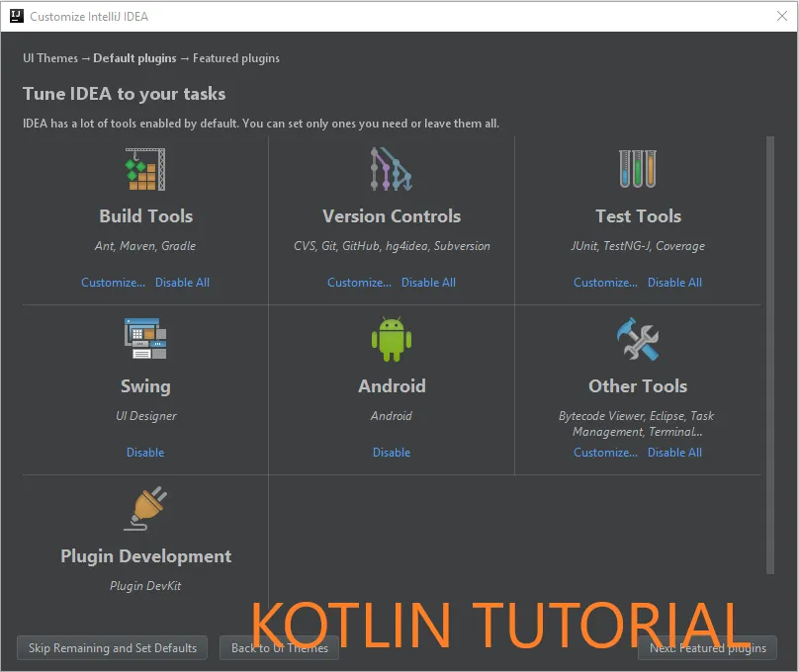Click the vertical scrollbar of plugin list
799x672 pixels.
[x=770, y=355]
